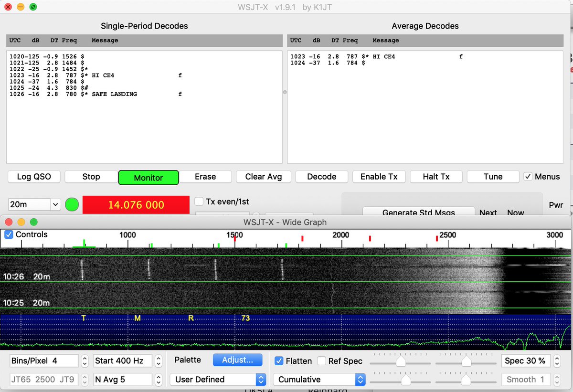Screen dimensions: 573x392
Task: Click the lower-right slider handle beside Smooth
Action: [466, 380]
